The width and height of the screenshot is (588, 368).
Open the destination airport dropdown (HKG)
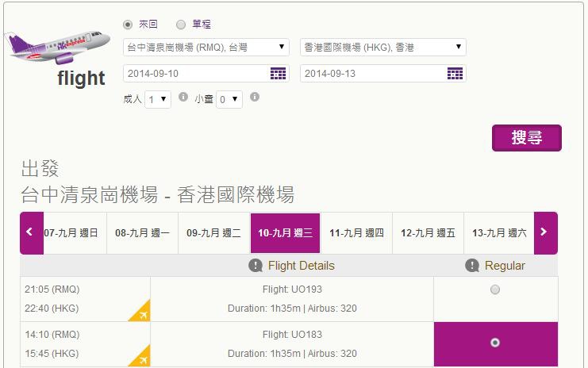(383, 48)
